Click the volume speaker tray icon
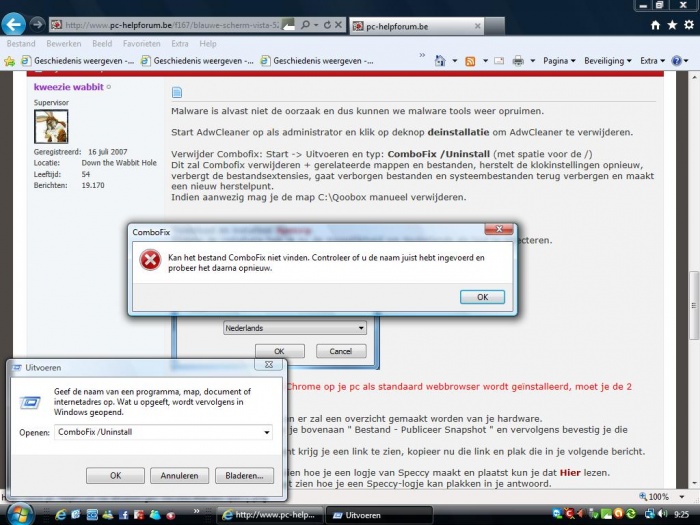700x525 pixels. [663, 514]
